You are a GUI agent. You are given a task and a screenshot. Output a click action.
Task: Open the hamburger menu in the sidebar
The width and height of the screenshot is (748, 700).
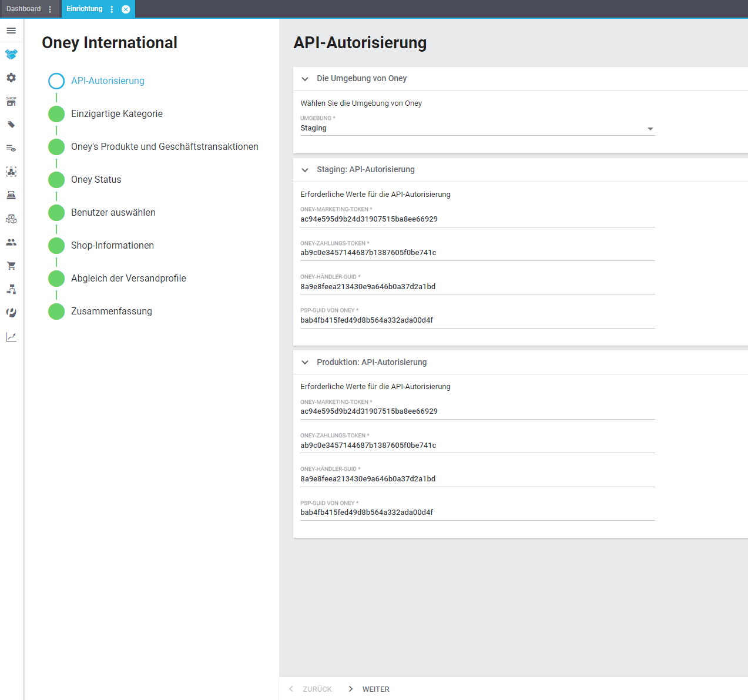click(11, 31)
